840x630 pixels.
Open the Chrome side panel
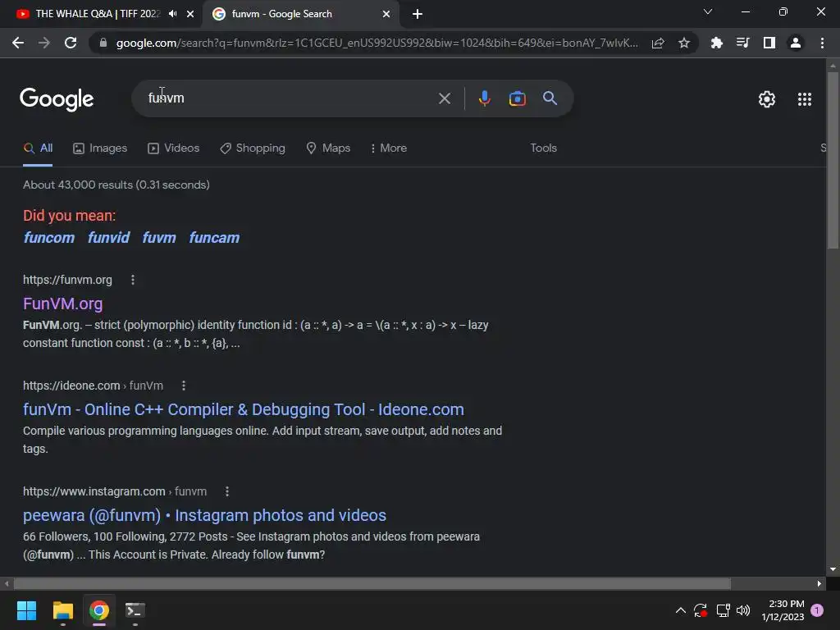[x=769, y=43]
